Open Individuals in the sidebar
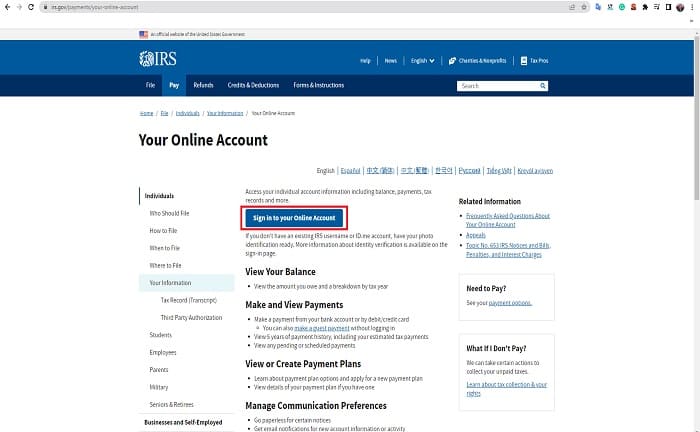The width and height of the screenshot is (700, 432). point(159,196)
